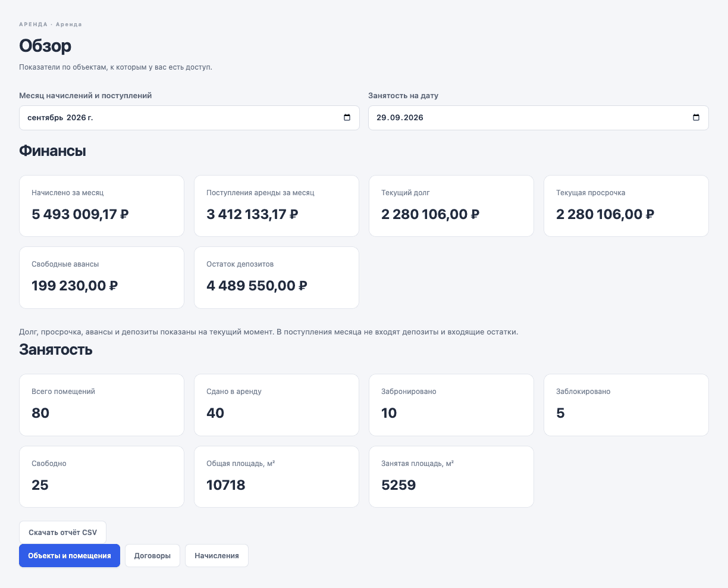Click the Всего помещений value 80
The height and width of the screenshot is (588, 728).
pyautogui.click(x=40, y=413)
